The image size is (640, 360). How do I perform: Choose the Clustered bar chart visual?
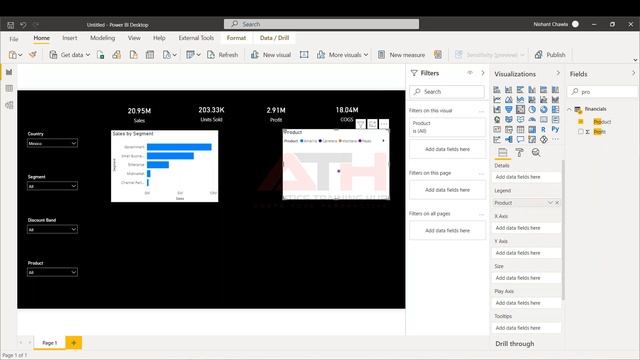pos(520,89)
